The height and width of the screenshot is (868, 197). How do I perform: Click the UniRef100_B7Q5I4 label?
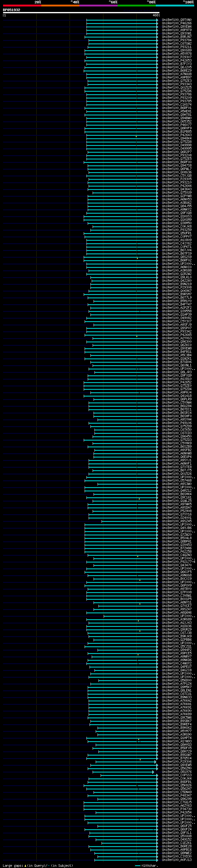click(x=176, y=758)
